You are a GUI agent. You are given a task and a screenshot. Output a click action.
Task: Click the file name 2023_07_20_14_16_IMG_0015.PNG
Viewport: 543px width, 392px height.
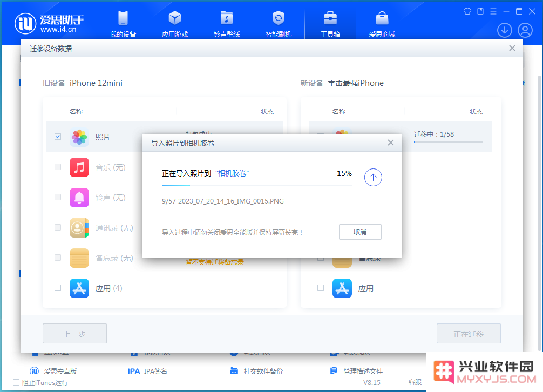231,201
